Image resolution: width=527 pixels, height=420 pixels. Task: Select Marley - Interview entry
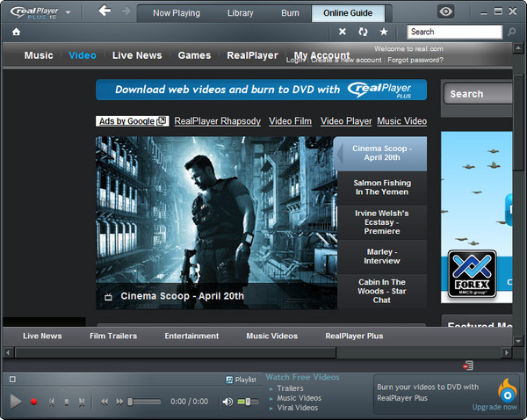coord(382,257)
